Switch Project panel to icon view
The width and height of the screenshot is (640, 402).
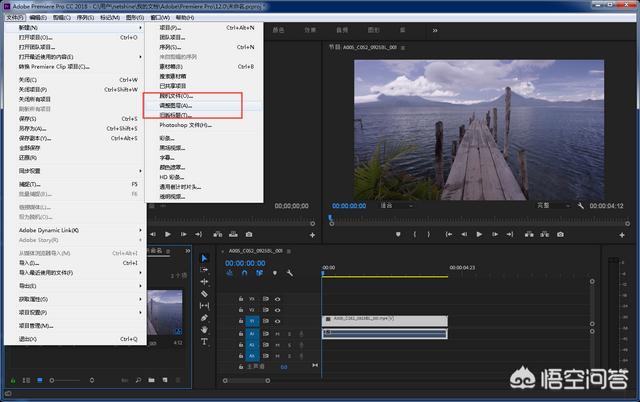pos(40,380)
